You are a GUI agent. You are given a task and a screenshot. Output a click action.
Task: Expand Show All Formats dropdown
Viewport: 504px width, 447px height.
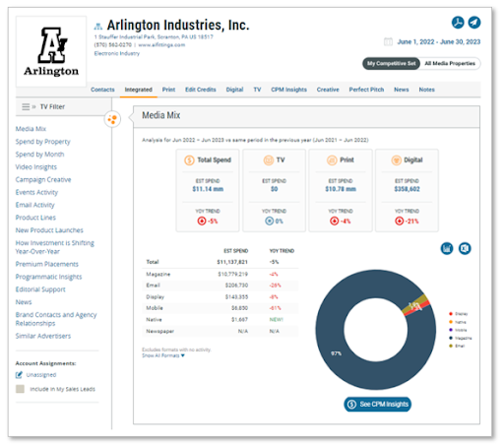[163, 355]
